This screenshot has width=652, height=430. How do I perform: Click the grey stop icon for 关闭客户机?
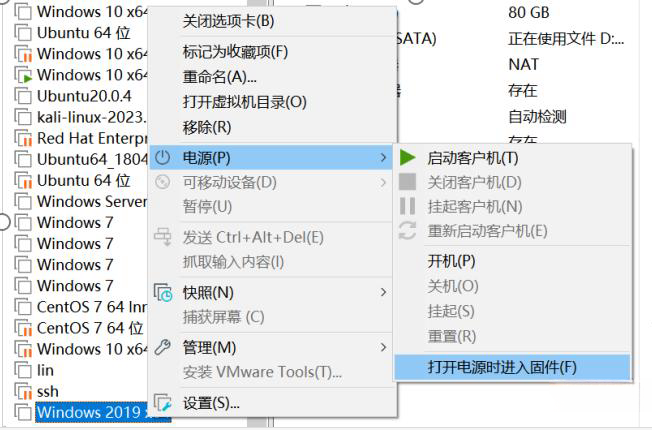click(x=407, y=182)
